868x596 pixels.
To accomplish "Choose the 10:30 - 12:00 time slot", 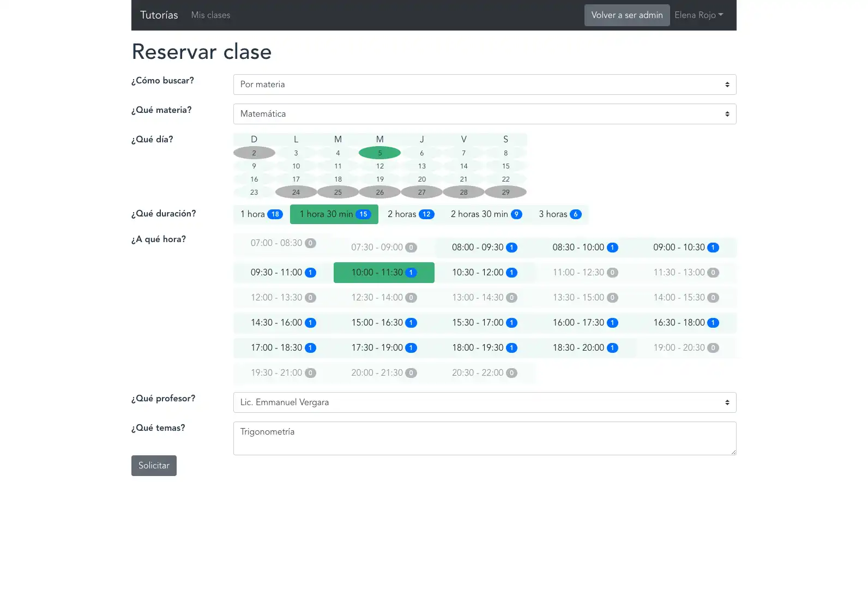I will click(485, 273).
